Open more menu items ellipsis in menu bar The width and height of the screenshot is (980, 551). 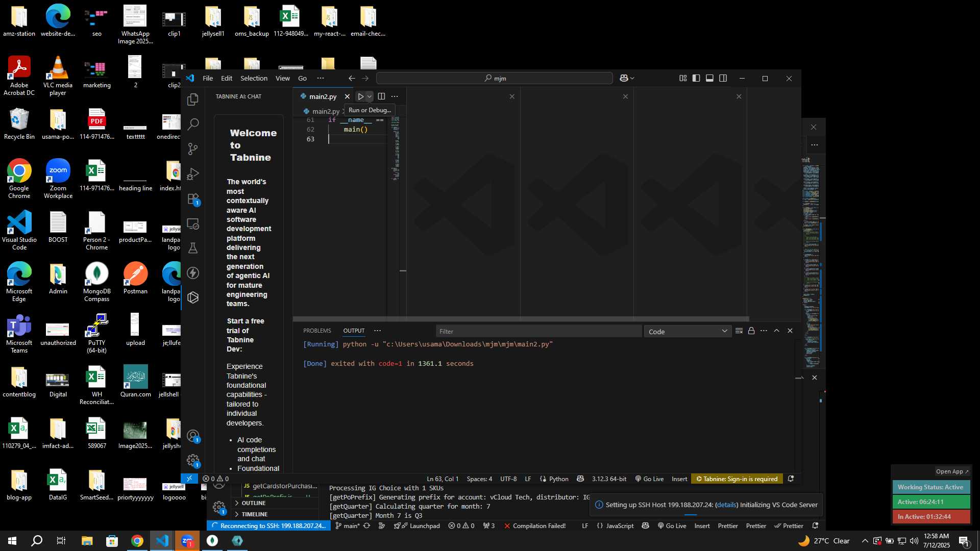pyautogui.click(x=321, y=78)
